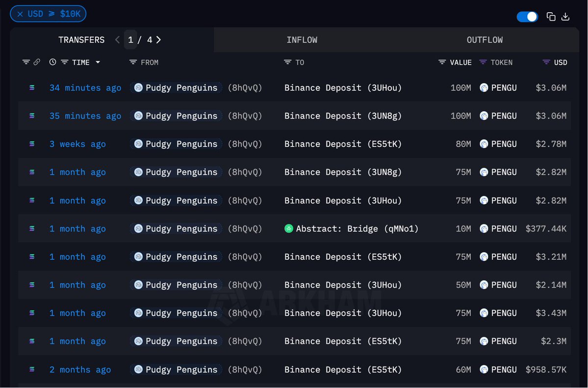The width and height of the screenshot is (588, 388).
Task: Click PENGU token in the $377.44K row
Action: point(504,228)
